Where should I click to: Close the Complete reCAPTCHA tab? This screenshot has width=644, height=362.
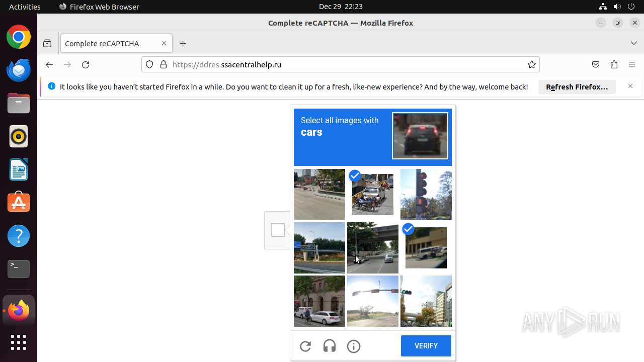tap(164, 44)
